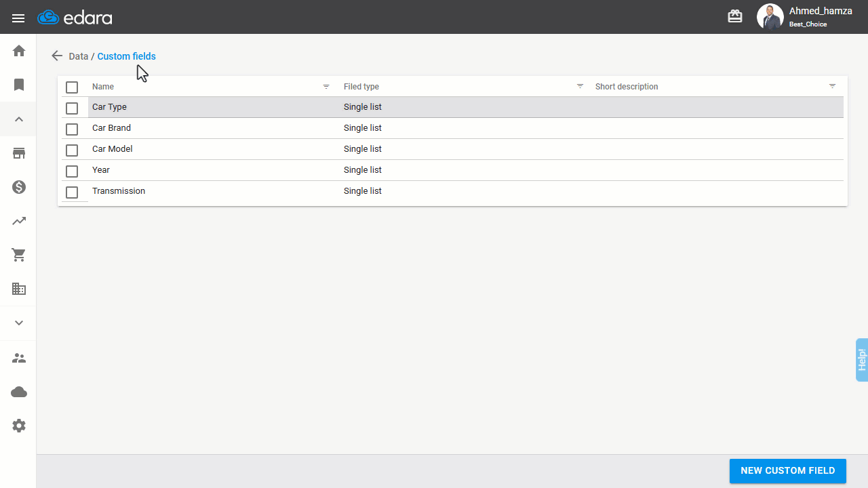Click Single list in Transmission row
The height and width of the screenshot is (488, 868).
coord(363,191)
